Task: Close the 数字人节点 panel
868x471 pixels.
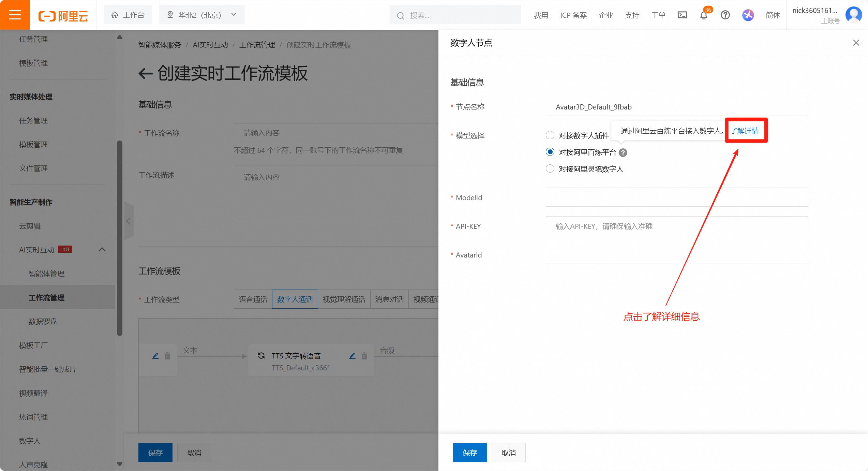Action: pos(856,43)
